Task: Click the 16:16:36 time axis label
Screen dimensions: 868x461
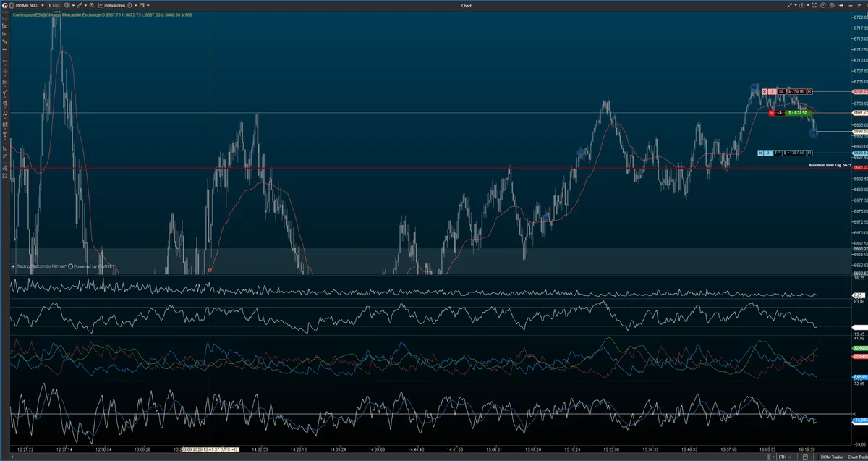Action: (x=807, y=449)
